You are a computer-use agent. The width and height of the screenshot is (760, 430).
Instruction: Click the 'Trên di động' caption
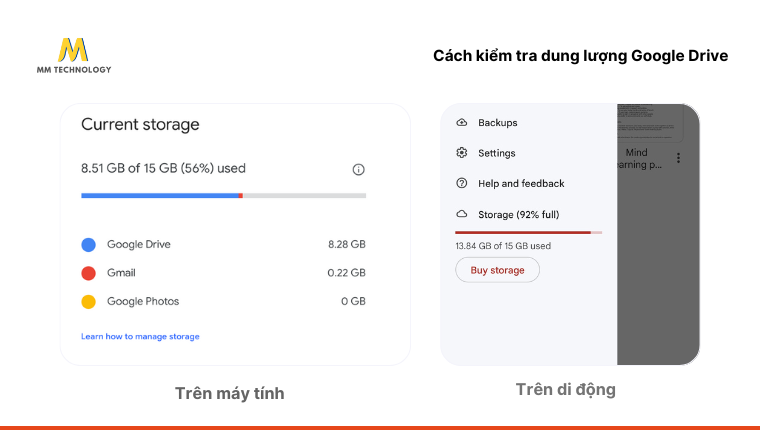(566, 389)
